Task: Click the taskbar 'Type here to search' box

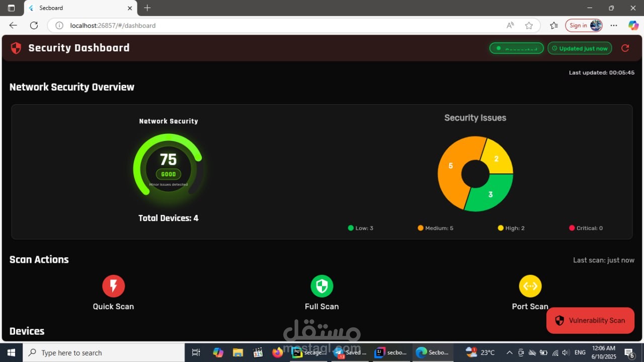Action: (x=104, y=352)
